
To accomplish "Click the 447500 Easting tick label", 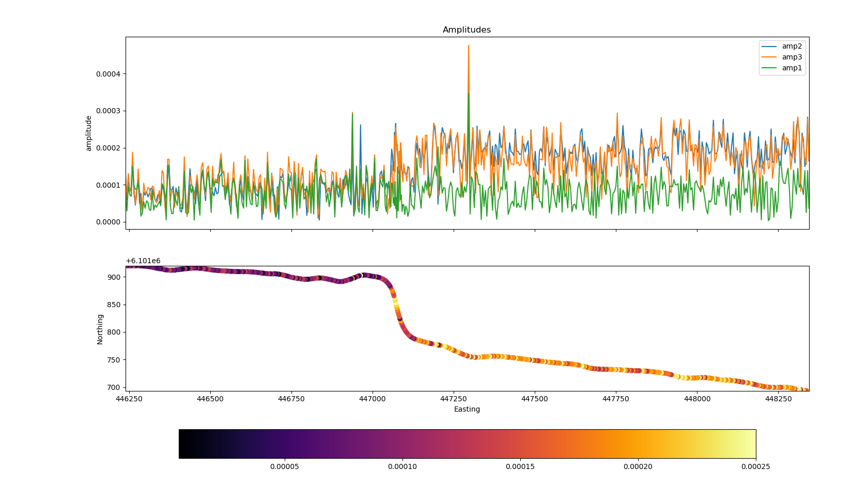I will click(x=535, y=399).
